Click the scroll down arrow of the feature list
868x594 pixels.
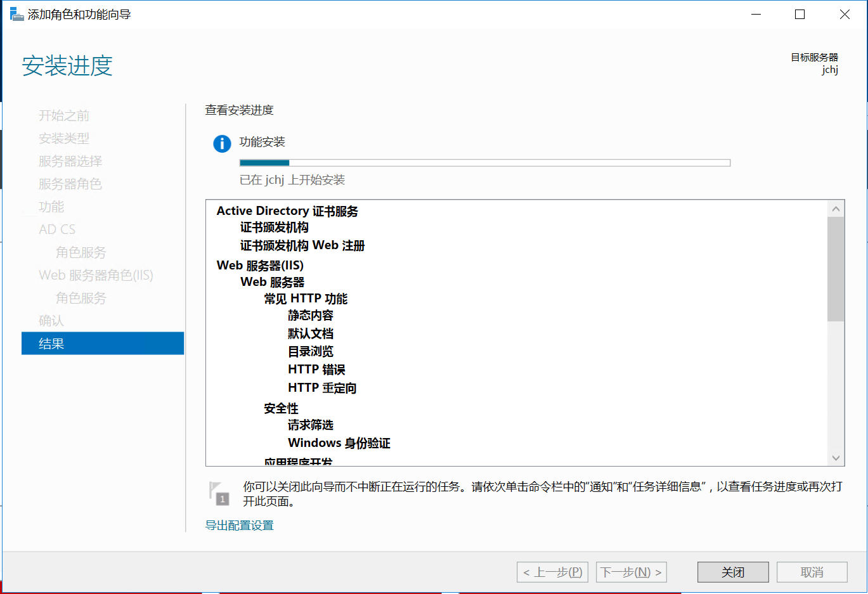pyautogui.click(x=836, y=458)
